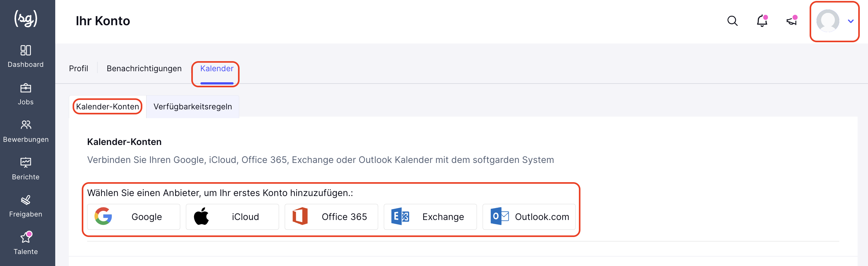The image size is (868, 266).
Task: Add an iCloud calendar account
Action: pyautogui.click(x=232, y=217)
